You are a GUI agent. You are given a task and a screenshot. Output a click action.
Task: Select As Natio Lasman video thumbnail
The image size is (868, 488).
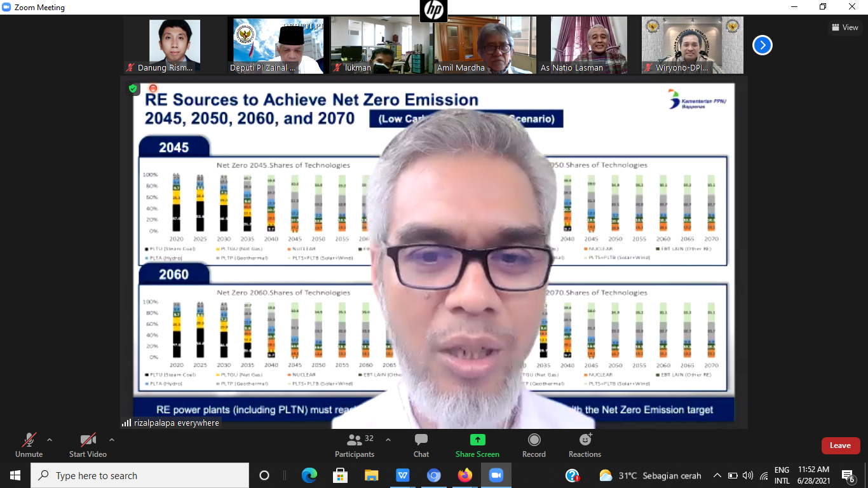pos(588,45)
